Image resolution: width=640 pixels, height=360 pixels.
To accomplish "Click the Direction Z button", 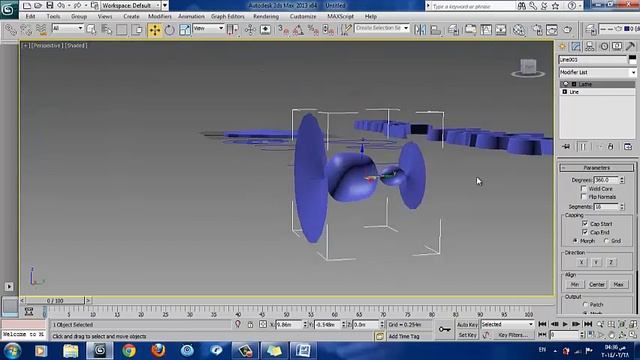I will [x=611, y=262].
